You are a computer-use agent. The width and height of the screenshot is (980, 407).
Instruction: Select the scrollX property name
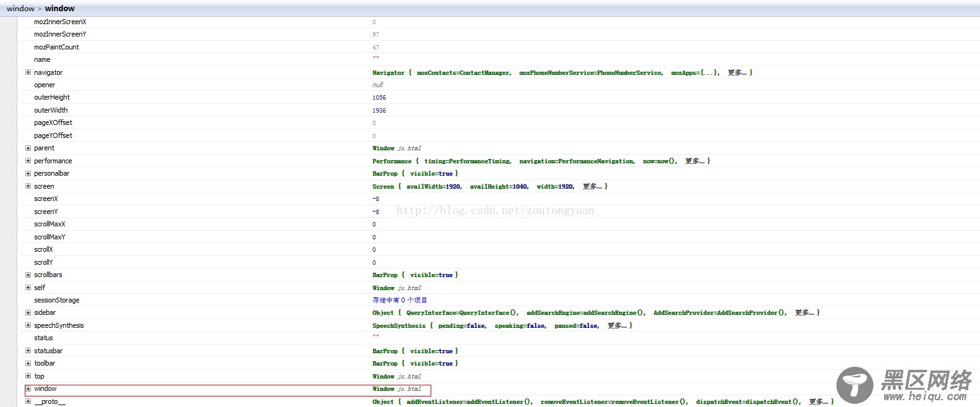coord(43,249)
